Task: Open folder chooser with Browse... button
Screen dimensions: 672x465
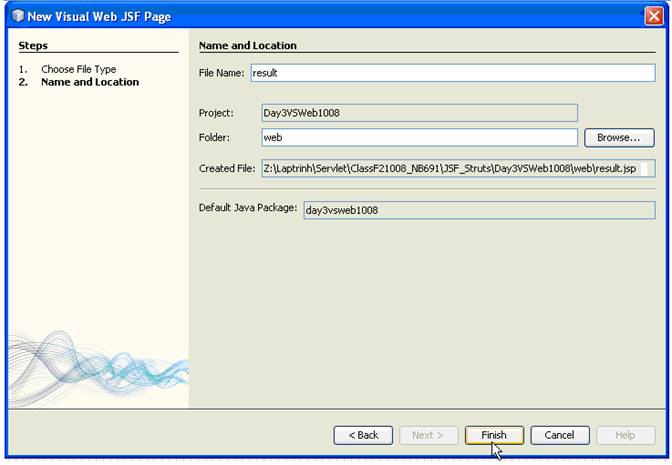Action: click(619, 138)
